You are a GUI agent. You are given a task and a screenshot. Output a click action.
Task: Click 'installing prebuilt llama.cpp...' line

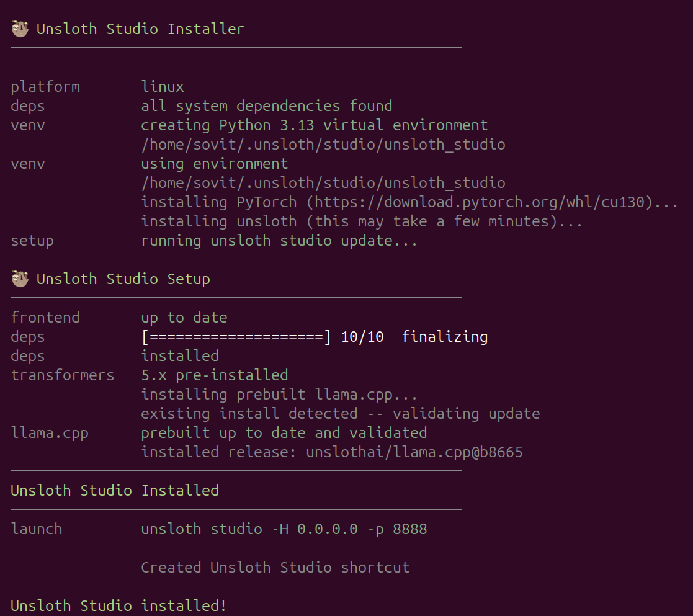(x=279, y=395)
